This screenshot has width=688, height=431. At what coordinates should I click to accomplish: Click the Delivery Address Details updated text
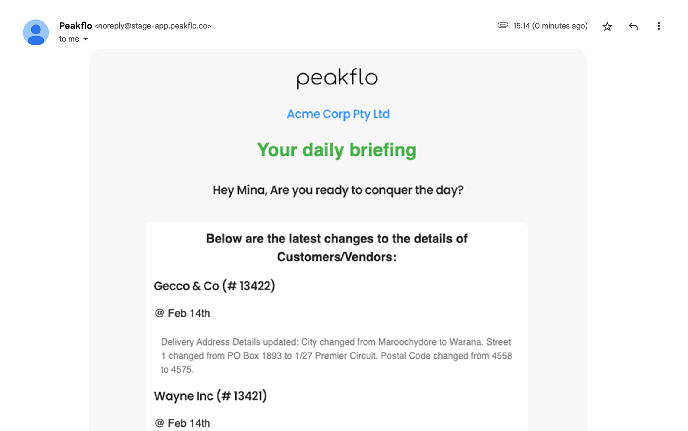(x=337, y=356)
